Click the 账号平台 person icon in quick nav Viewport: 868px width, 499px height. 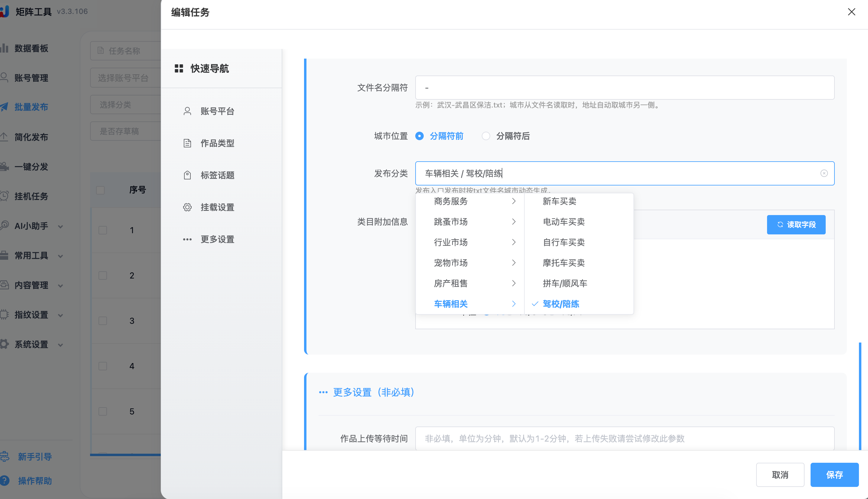coord(187,111)
